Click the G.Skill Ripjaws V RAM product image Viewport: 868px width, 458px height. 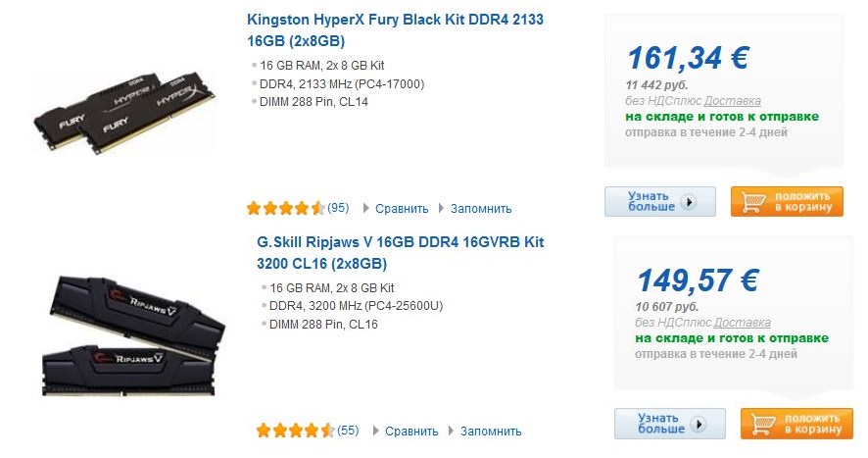(x=135, y=331)
